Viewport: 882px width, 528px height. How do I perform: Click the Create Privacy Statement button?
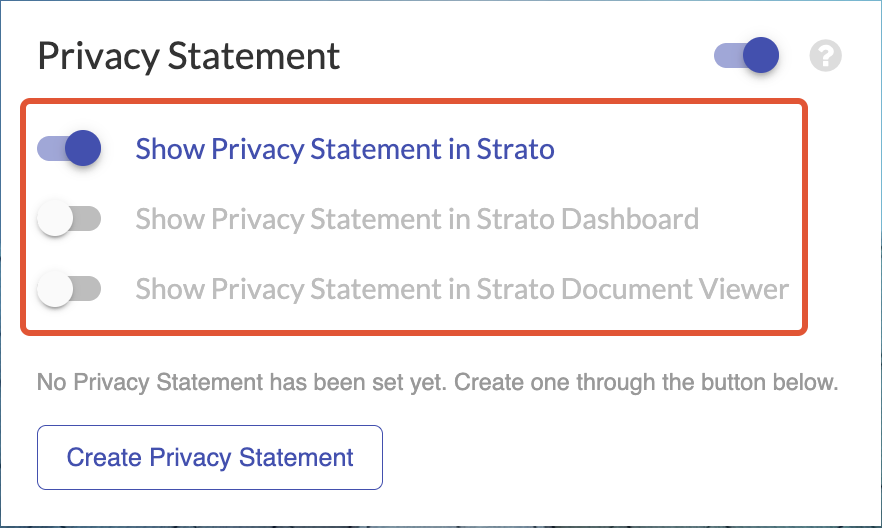(210, 458)
